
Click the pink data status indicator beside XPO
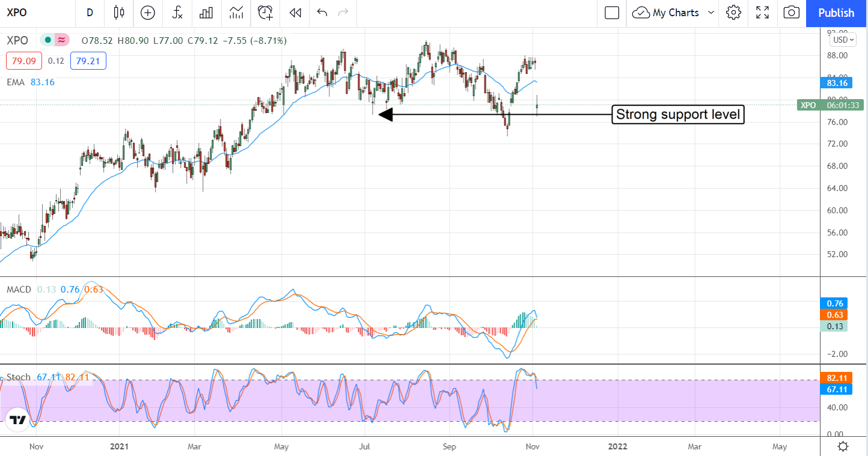[x=61, y=40]
